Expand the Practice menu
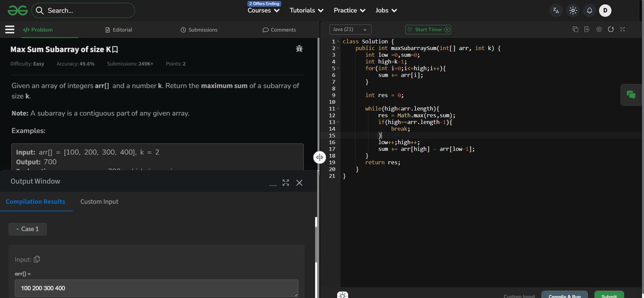The width and height of the screenshot is (644, 298). click(x=349, y=10)
